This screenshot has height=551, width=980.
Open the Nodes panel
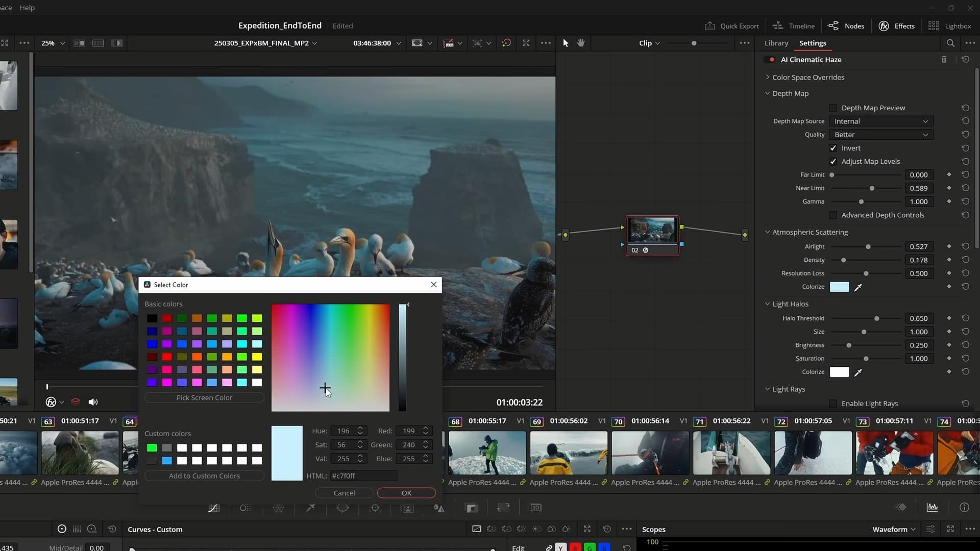pos(845,26)
